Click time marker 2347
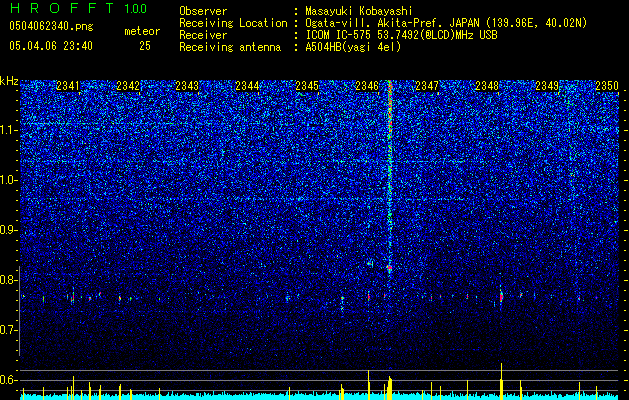The image size is (629, 400). [427, 86]
